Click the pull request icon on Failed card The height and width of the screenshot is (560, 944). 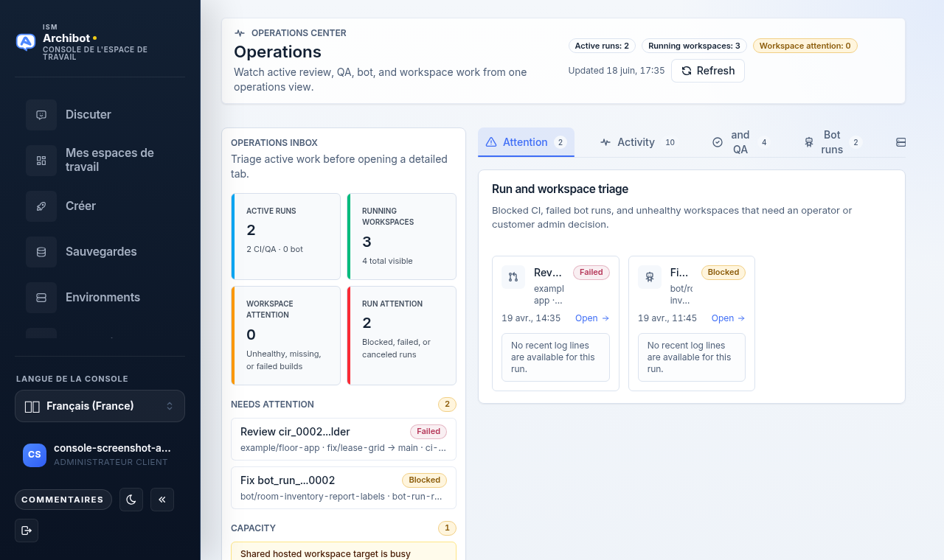pos(513,277)
